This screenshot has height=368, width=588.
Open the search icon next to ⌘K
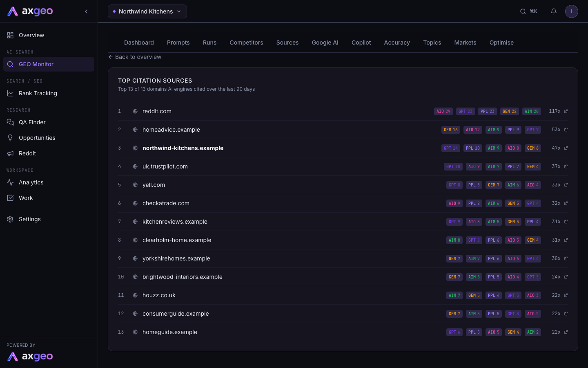coord(523,11)
